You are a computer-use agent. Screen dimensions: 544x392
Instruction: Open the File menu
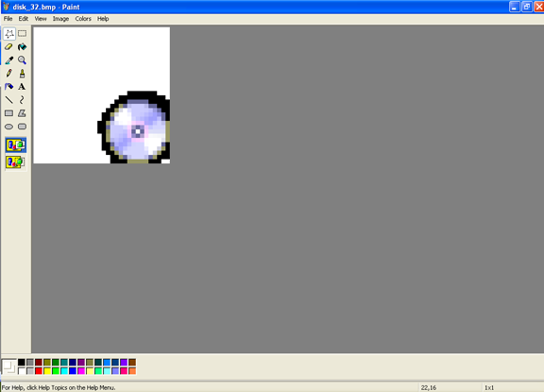tap(8, 19)
